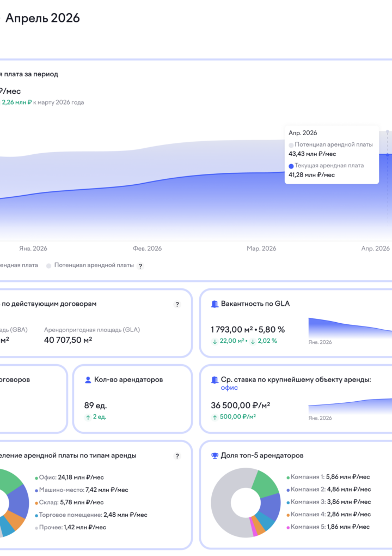Select Компания 4 legend entry
This screenshot has height=556, width=392.
pos(329,514)
